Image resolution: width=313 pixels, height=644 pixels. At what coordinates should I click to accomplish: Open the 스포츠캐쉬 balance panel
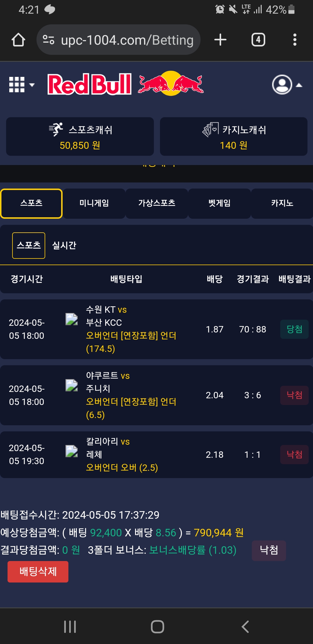tap(80, 137)
